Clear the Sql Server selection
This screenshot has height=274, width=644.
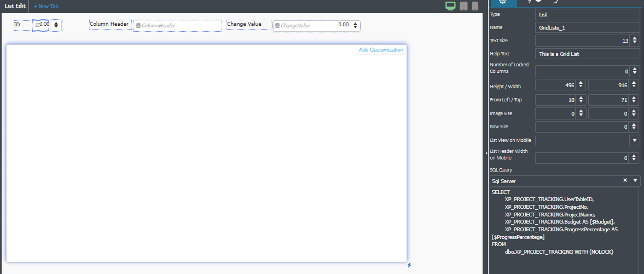(625, 181)
